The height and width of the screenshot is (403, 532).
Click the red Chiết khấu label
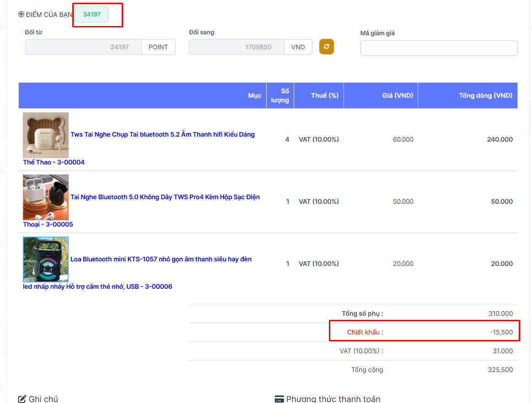coord(365,332)
